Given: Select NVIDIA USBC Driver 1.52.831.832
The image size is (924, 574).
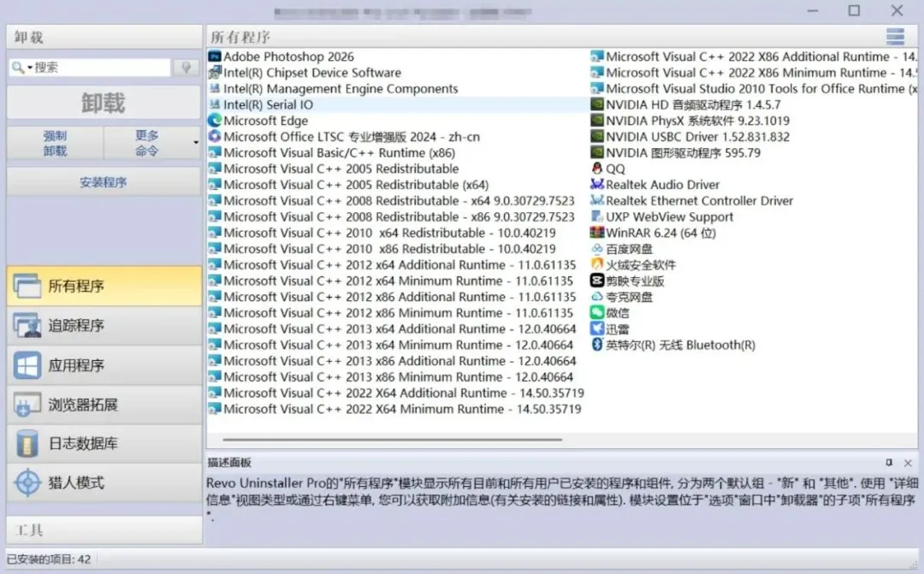Looking at the screenshot, I should [x=698, y=136].
